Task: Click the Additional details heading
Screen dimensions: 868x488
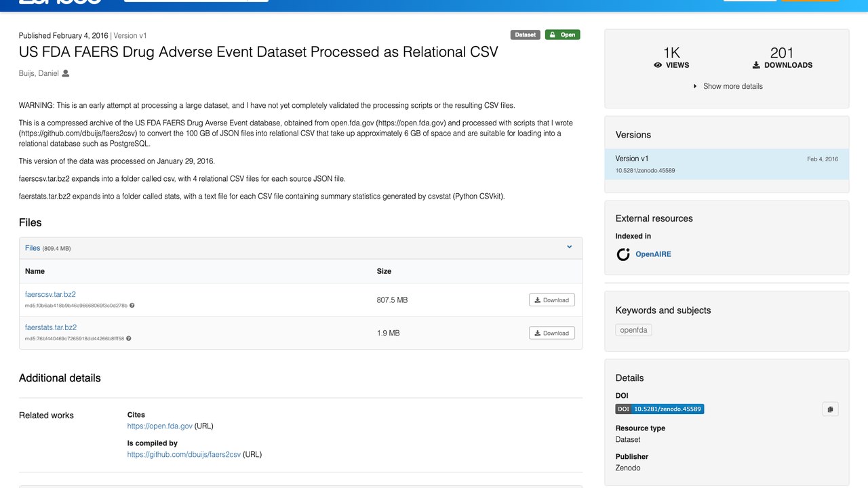Action: (x=60, y=378)
